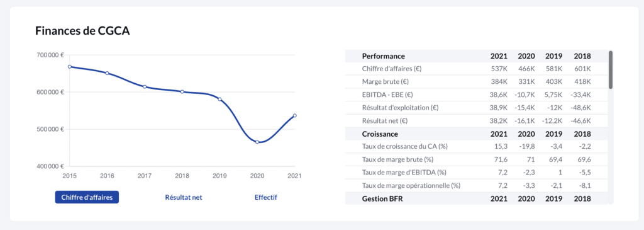Viewport: 644px width, 230px height.
Task: Switch chart to Résultat net
Action: 184,197
